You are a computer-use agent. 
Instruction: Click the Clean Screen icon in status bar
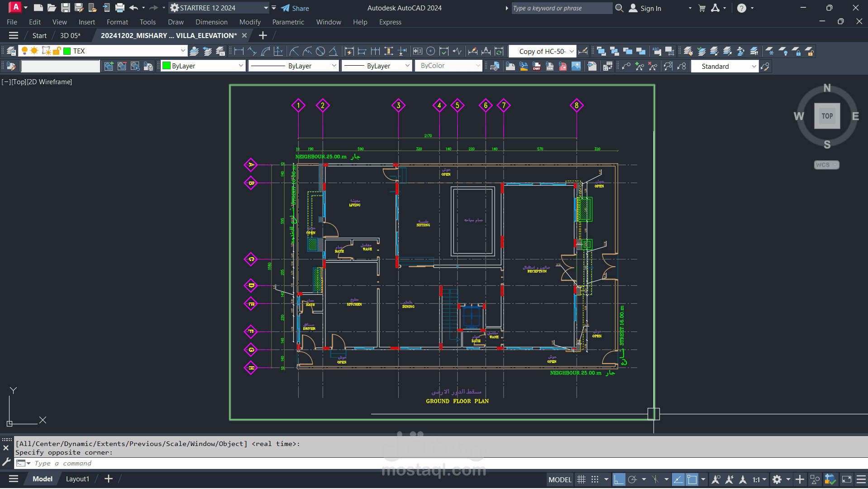click(846, 479)
